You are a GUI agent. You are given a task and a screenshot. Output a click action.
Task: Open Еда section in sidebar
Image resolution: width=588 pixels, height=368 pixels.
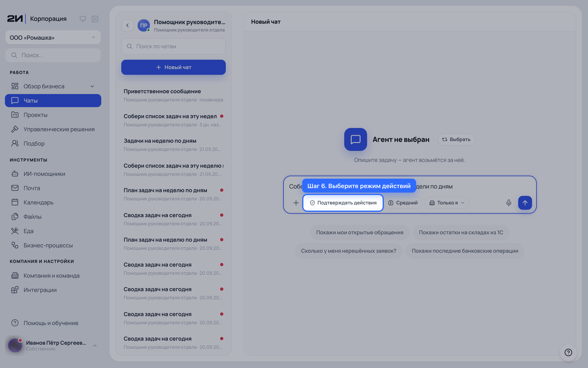click(53, 231)
